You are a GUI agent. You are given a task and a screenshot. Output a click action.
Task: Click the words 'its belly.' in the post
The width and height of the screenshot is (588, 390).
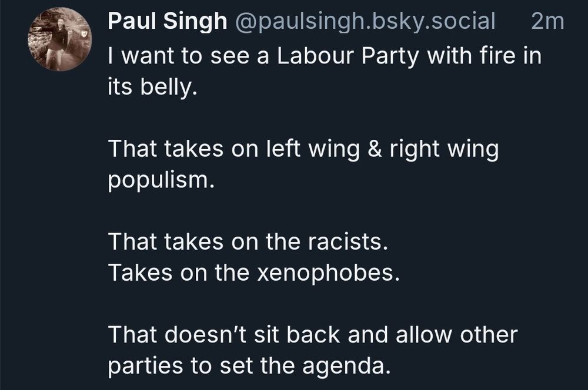coord(152,88)
